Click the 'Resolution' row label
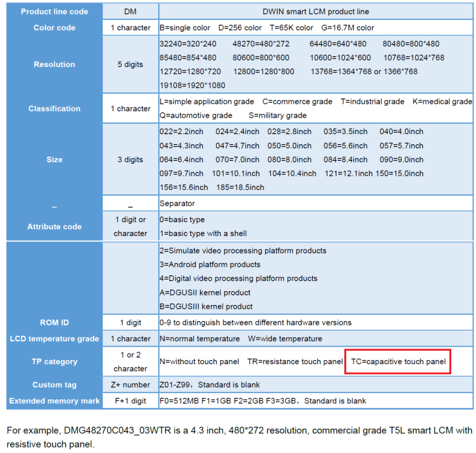This screenshot has width=476, height=453. click(x=54, y=65)
